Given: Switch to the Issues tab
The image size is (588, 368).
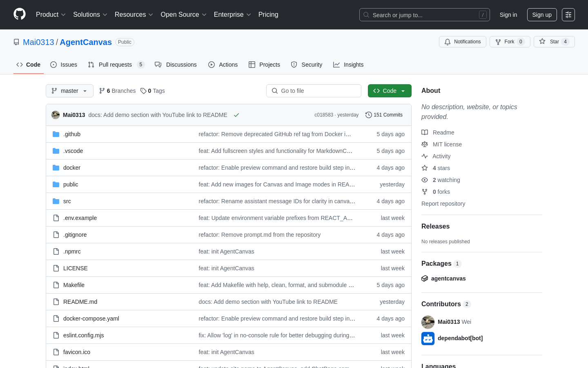Looking at the screenshot, I should 64,65.
